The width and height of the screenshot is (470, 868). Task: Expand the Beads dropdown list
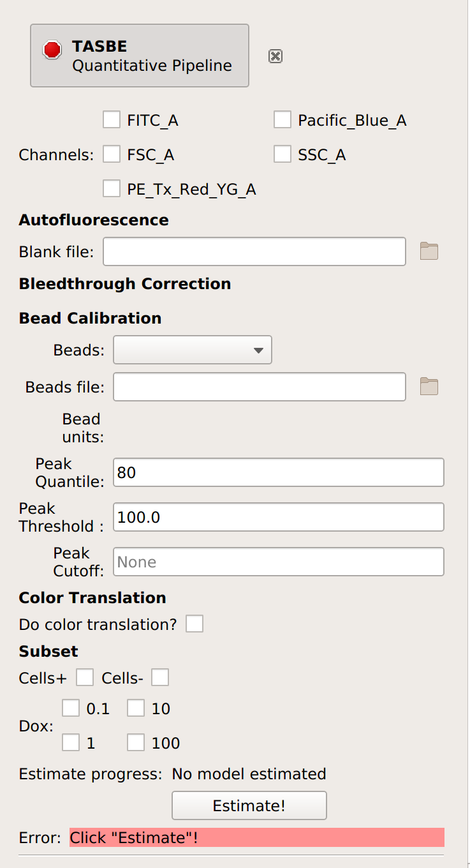pyautogui.click(x=193, y=350)
